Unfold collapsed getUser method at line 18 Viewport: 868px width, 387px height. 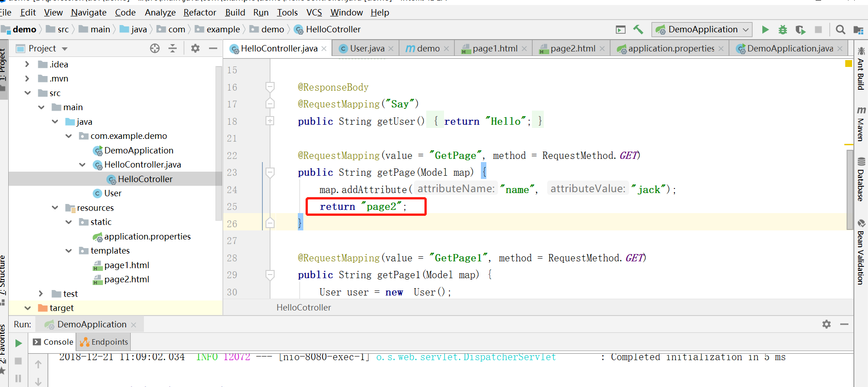[x=270, y=121]
